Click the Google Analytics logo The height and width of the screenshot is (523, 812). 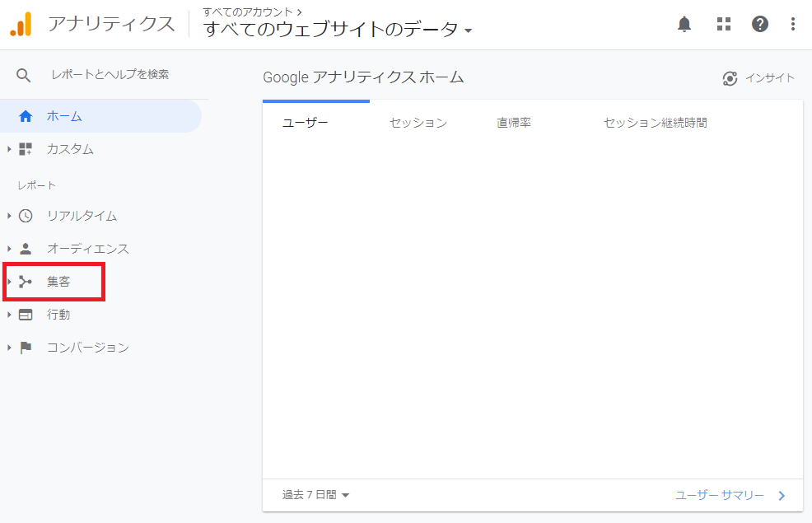21,25
